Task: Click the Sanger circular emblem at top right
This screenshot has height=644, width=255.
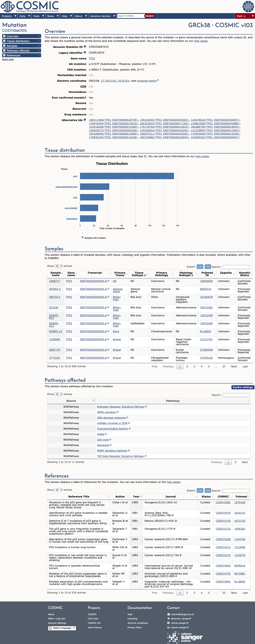Action: pyautogui.click(x=248, y=7)
